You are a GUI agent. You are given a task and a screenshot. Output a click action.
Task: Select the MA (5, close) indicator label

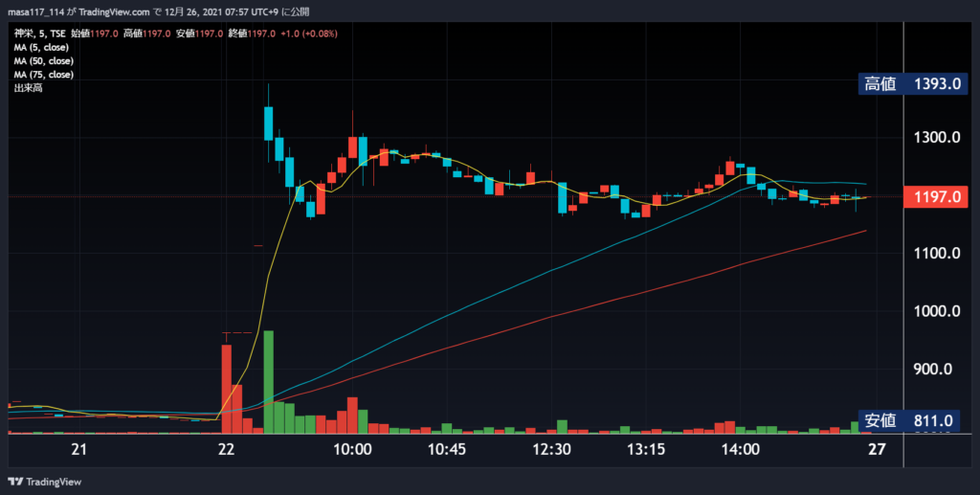[41, 48]
